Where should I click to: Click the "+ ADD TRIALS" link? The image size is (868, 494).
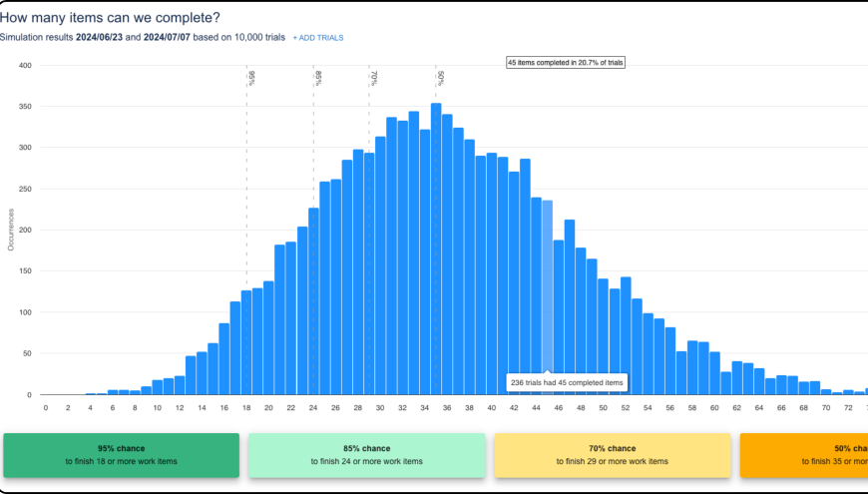317,38
